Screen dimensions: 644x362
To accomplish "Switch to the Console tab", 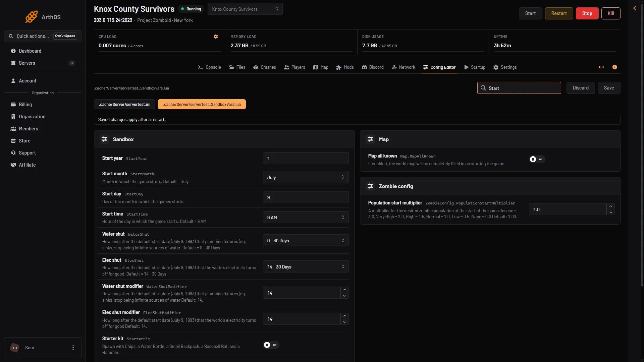I will tap(209, 67).
